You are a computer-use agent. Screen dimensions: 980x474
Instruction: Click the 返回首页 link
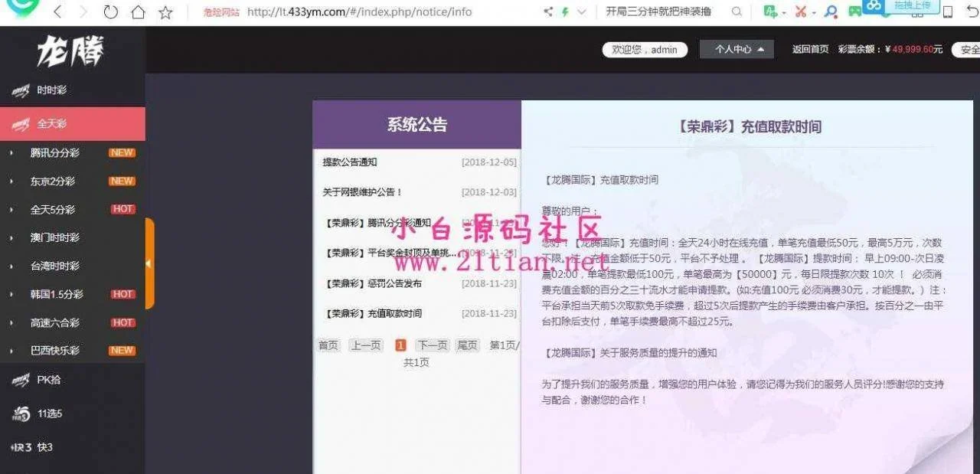point(810,50)
